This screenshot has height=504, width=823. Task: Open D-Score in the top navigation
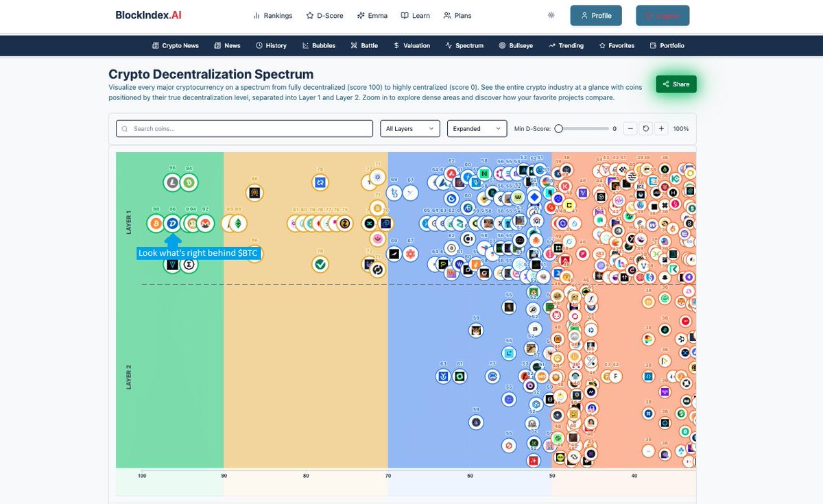[x=324, y=15]
